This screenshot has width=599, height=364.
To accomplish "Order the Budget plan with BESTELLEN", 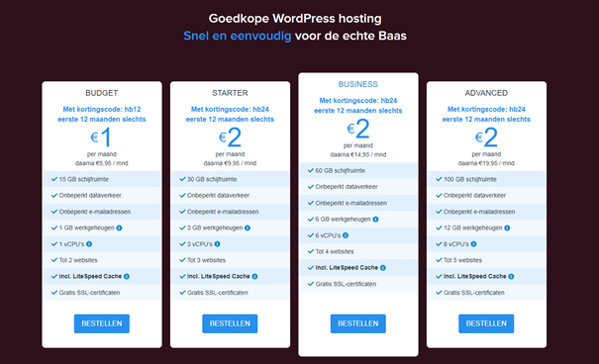I will [102, 323].
